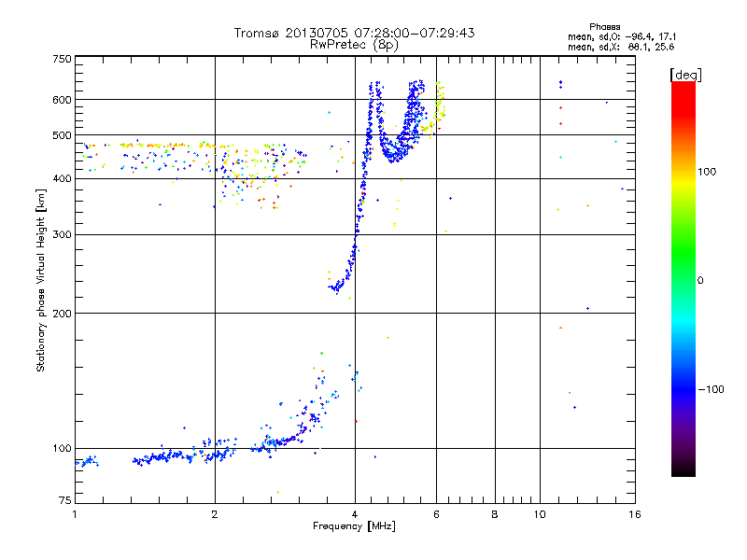Click the y-axis tick label '200'
This screenshot has height=560, width=747.
point(62,314)
